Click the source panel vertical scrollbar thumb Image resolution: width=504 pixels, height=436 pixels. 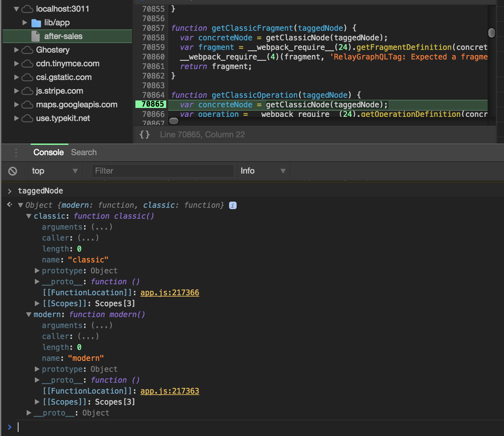click(492, 33)
